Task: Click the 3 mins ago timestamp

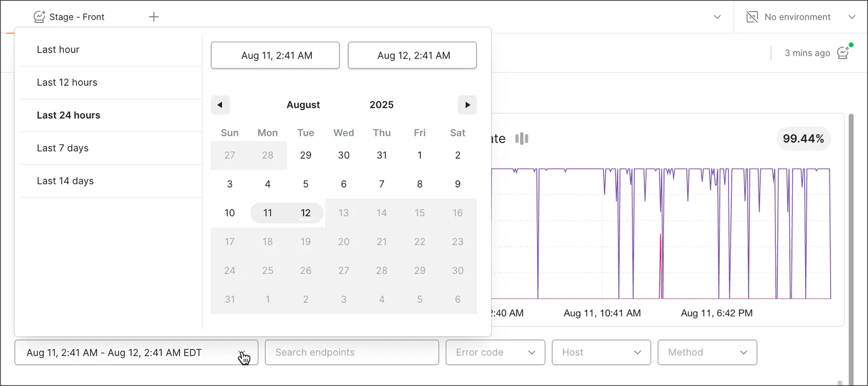Action: coord(807,53)
